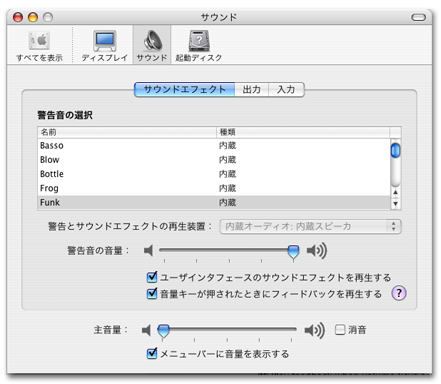Select the Bottle alert sound
Viewport: 441px width, 384px height.
(x=213, y=174)
